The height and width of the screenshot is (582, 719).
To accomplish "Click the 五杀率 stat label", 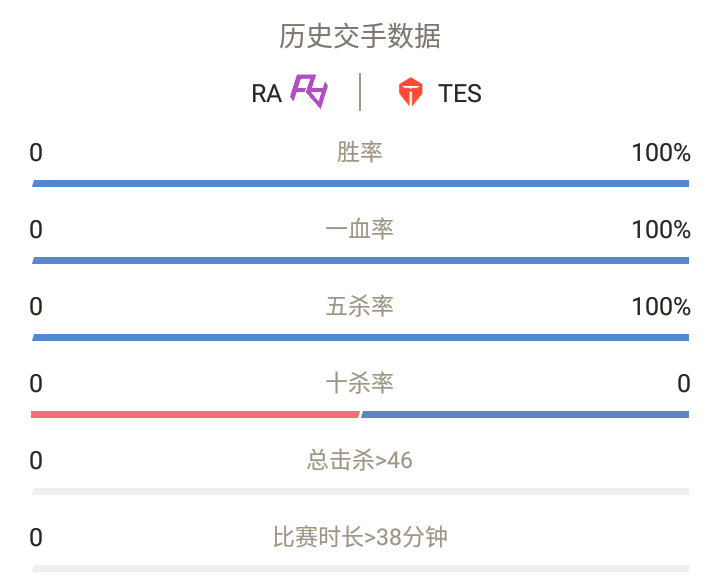I will 360,306.
